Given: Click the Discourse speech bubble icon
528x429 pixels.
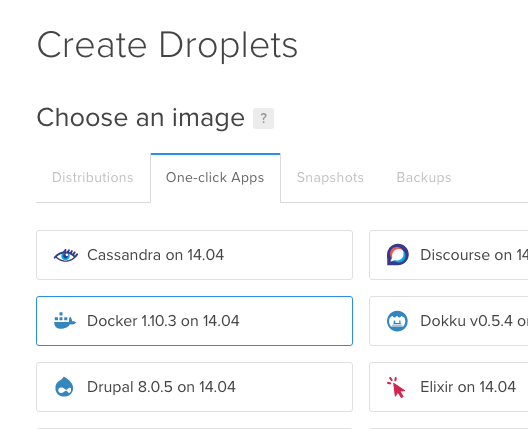Looking at the screenshot, I should point(398,255).
